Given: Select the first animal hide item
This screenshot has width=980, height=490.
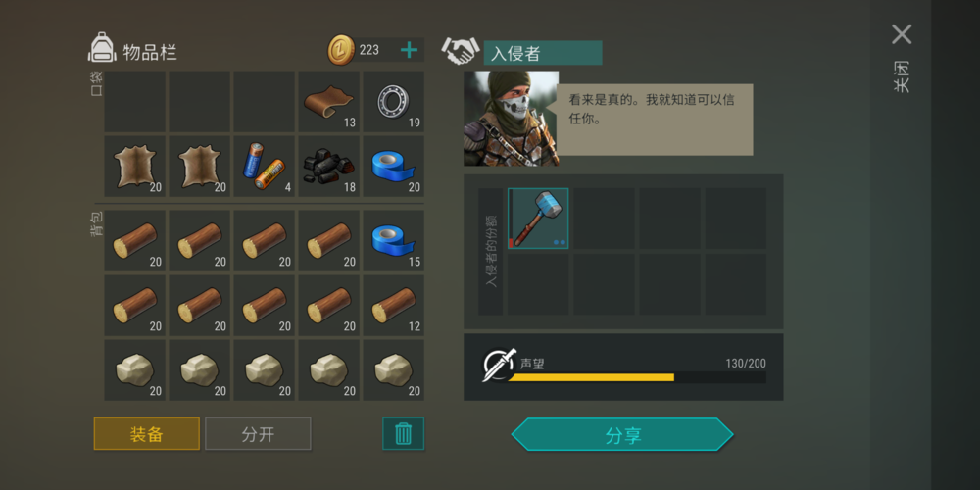Looking at the screenshot, I should [134, 167].
